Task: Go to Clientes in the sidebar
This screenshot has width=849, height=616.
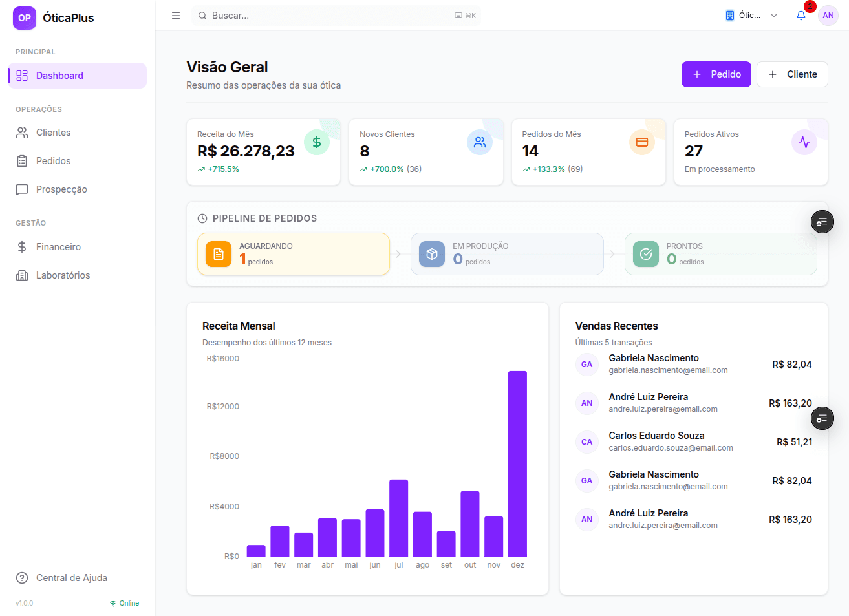Action: (53, 133)
